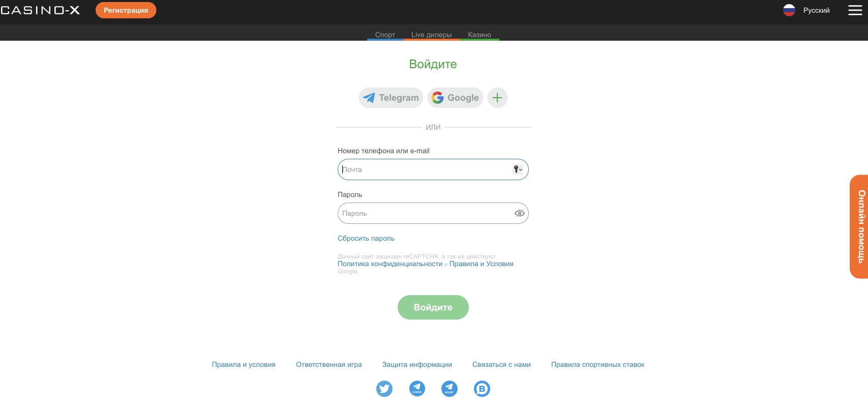
Task: Open Правила спортивных ставок link
Action: [597, 364]
